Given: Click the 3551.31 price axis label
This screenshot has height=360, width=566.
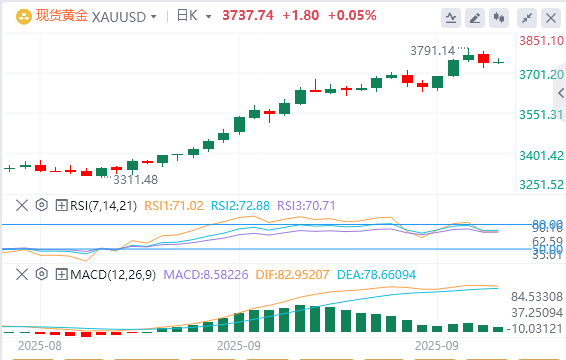Looking at the screenshot, I should coord(541,115).
